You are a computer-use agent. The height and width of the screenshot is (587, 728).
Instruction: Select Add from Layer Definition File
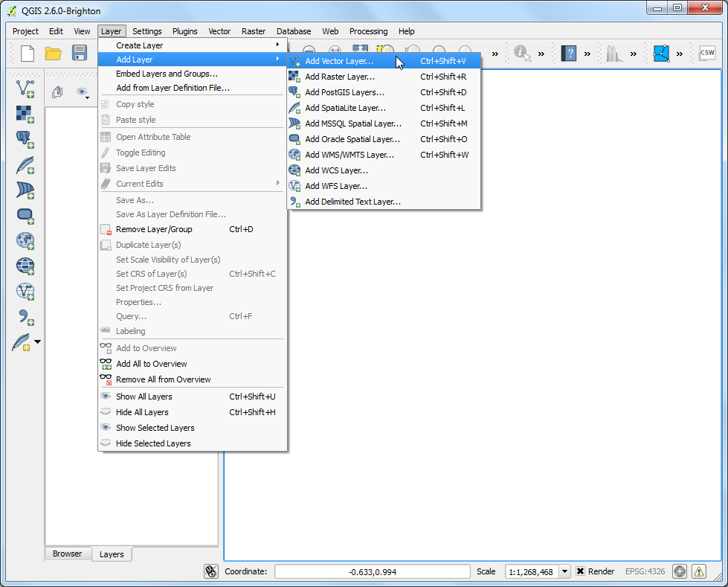tap(192, 88)
